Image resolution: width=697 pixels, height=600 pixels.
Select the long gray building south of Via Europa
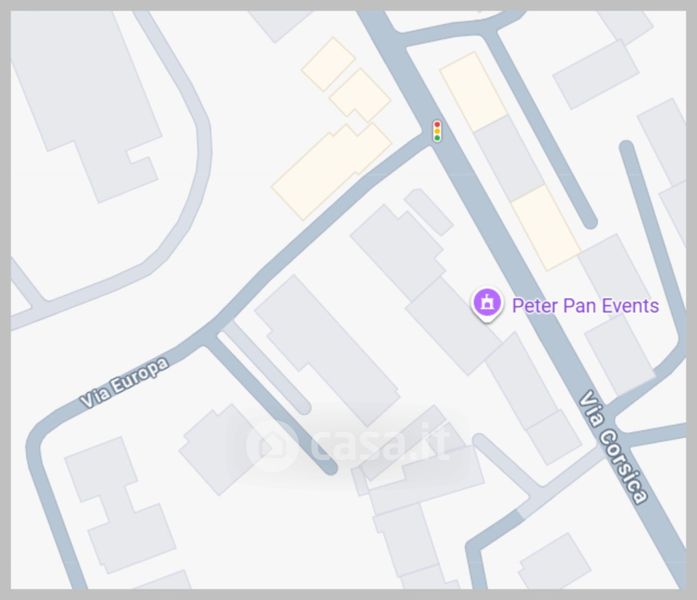click(327, 351)
